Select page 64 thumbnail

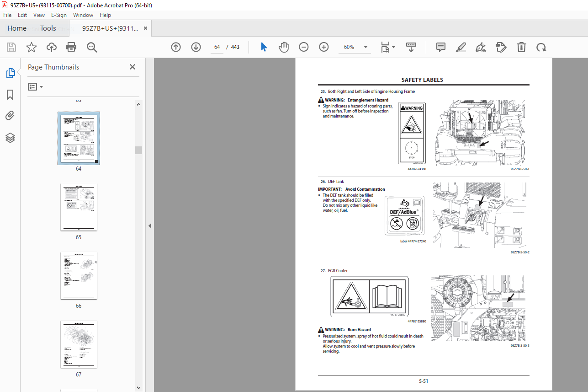pos(79,138)
